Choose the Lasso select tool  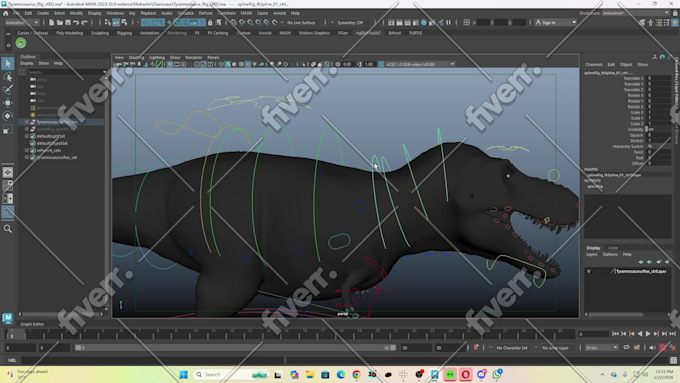[x=8, y=77]
